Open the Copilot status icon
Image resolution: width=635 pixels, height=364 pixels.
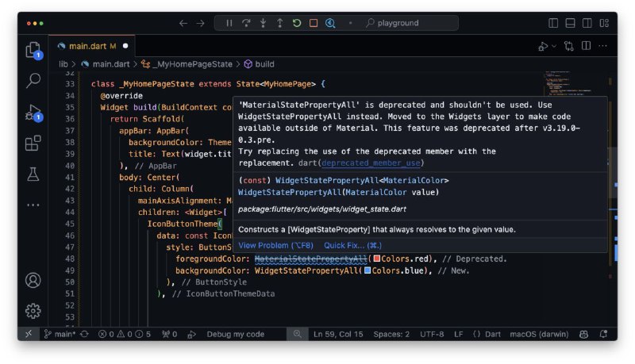click(583, 335)
